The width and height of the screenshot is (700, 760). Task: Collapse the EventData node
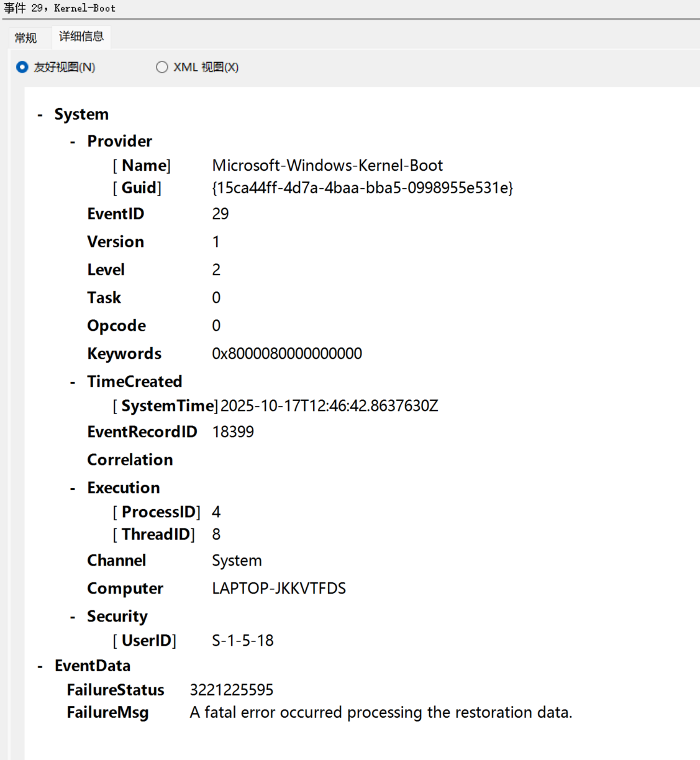click(40, 666)
